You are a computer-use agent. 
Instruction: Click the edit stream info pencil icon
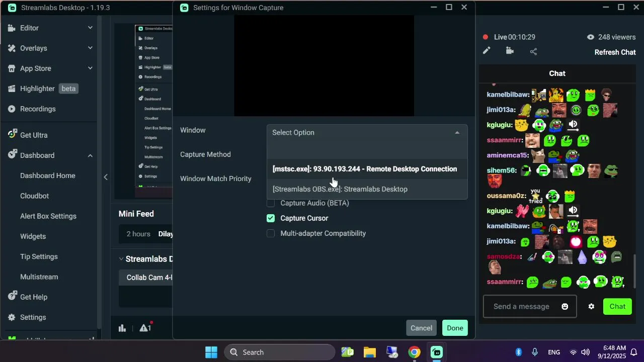click(487, 51)
